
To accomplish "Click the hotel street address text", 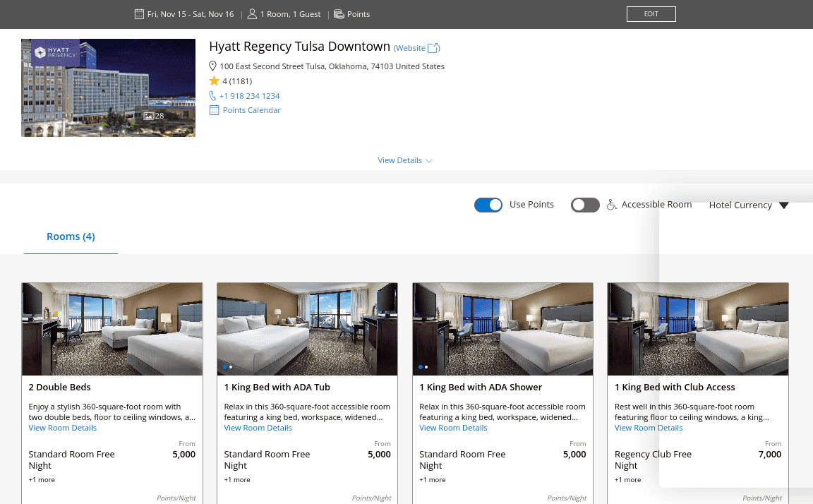I will (332, 66).
